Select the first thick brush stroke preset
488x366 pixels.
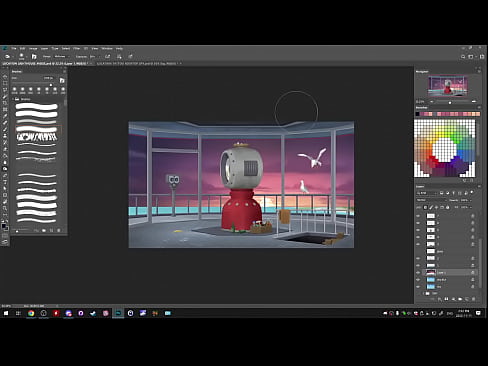pyautogui.click(x=37, y=107)
